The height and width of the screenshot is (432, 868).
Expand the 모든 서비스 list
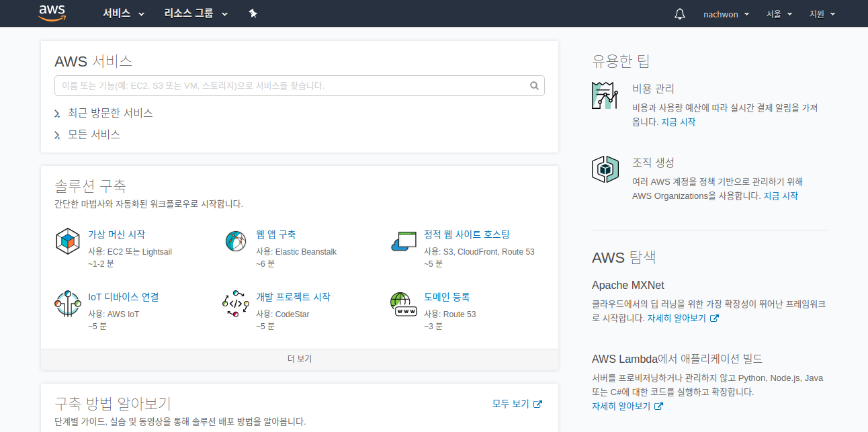95,134
